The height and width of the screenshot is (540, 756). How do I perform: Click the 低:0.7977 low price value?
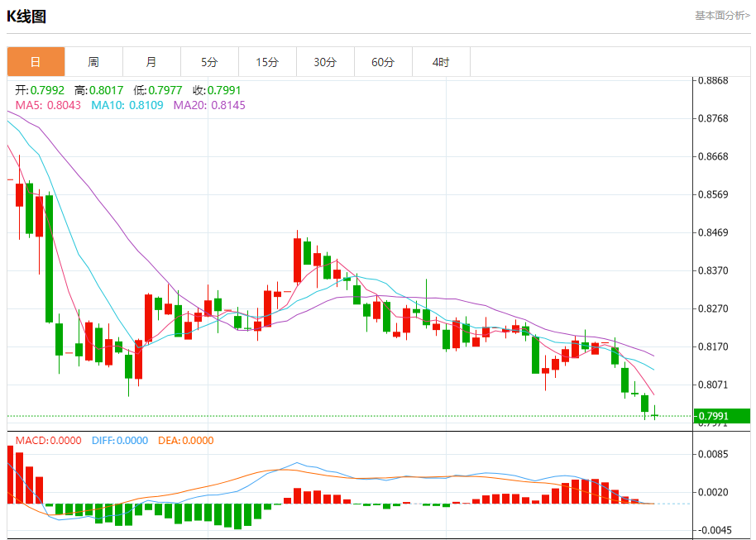pyautogui.click(x=158, y=90)
